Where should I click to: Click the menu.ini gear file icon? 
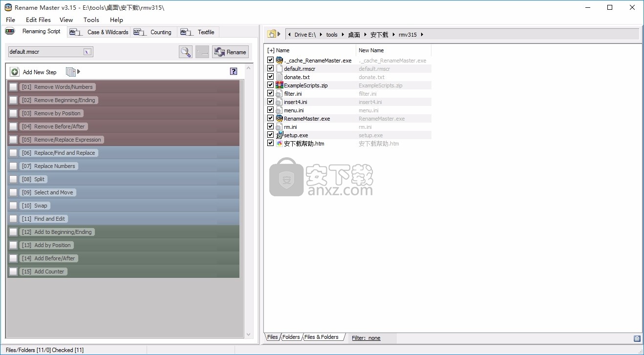click(279, 110)
